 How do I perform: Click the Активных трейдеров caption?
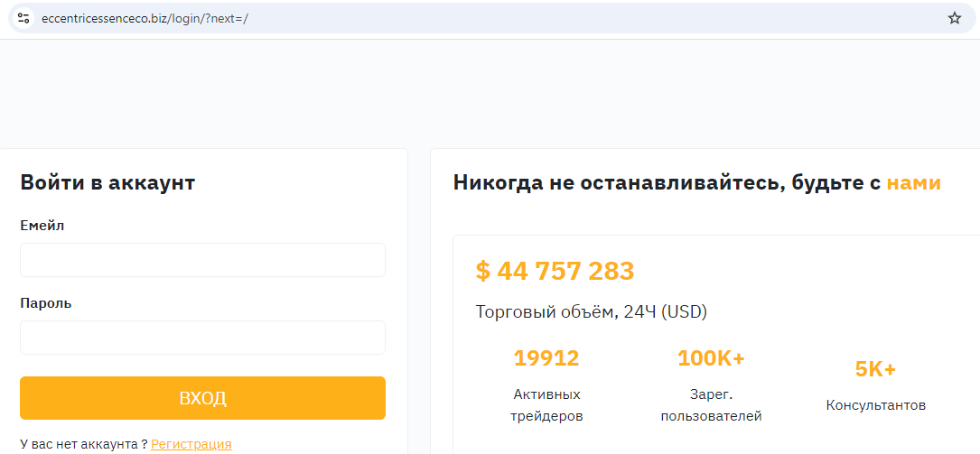546,405
